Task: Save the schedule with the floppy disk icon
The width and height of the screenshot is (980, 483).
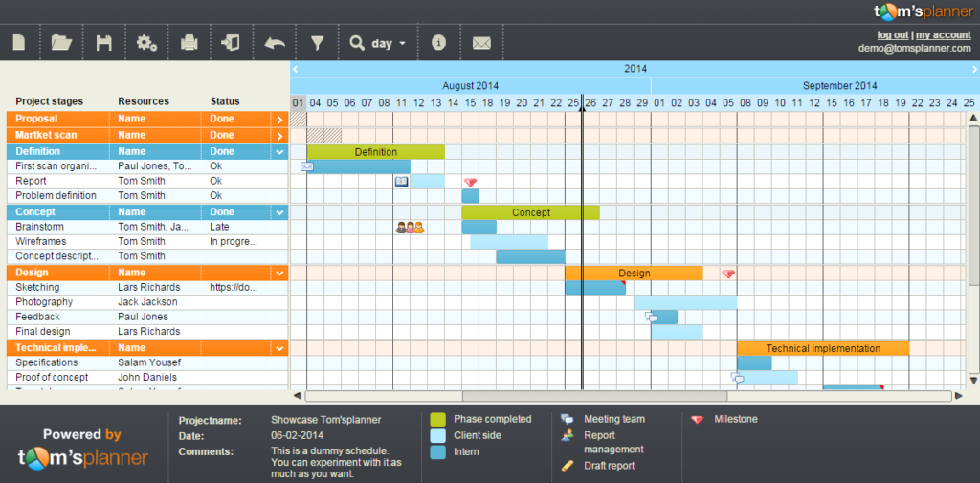Action: (103, 43)
